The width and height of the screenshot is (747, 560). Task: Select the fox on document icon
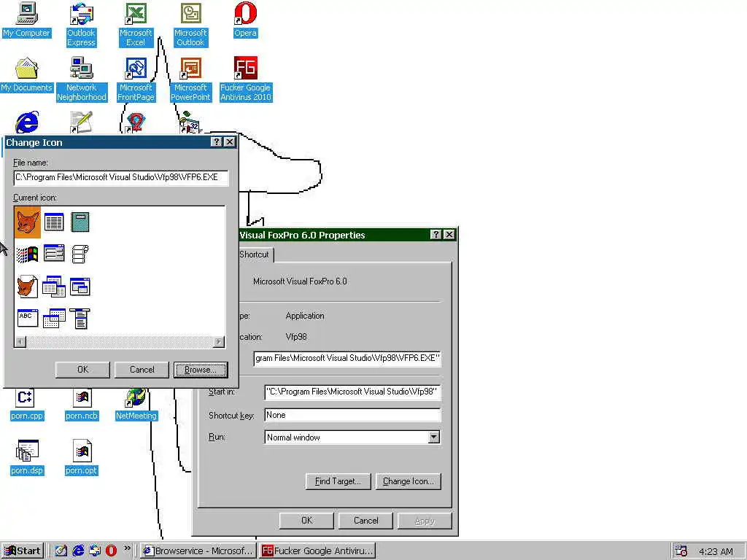coord(27,287)
